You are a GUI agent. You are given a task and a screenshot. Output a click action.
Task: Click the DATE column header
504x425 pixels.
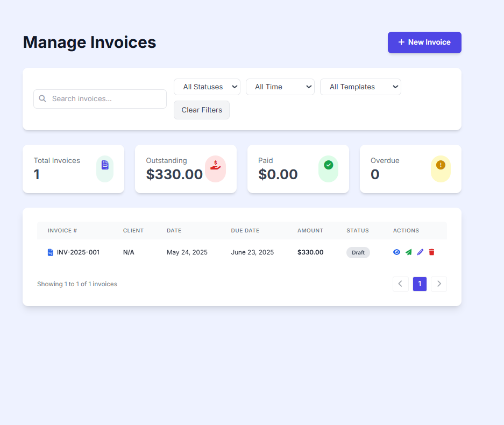click(174, 230)
